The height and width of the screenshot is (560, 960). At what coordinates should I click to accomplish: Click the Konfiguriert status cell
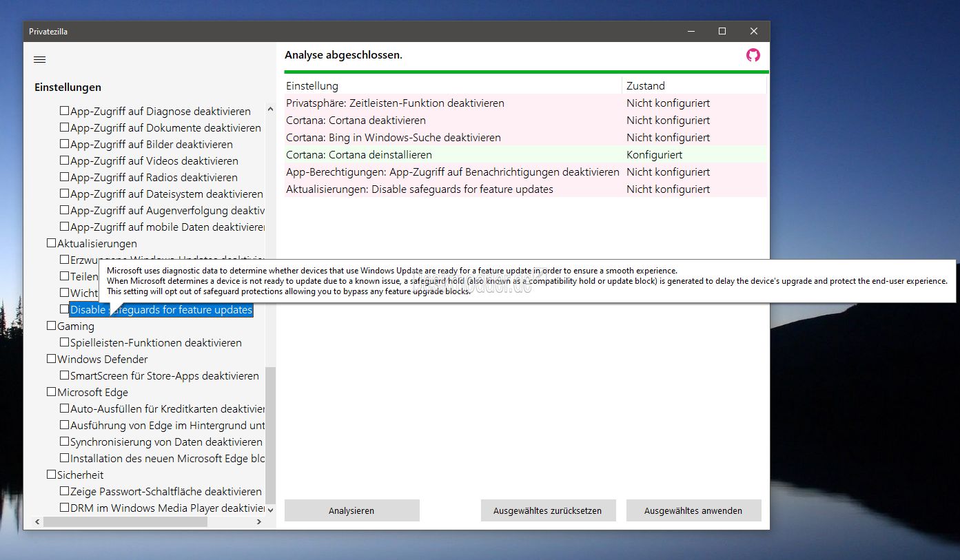point(654,154)
